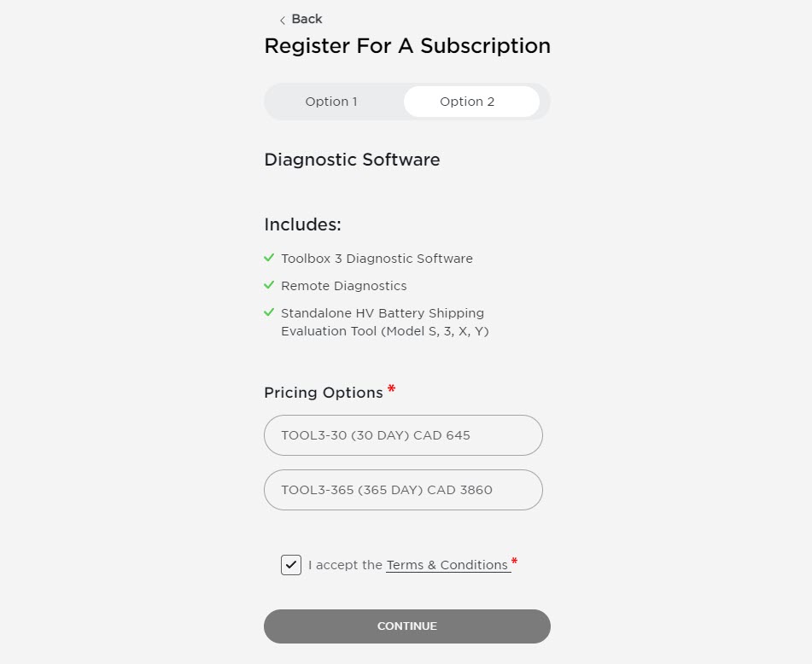Click red asterisk next to Pricing Options
The image size is (812, 664).
(x=391, y=390)
